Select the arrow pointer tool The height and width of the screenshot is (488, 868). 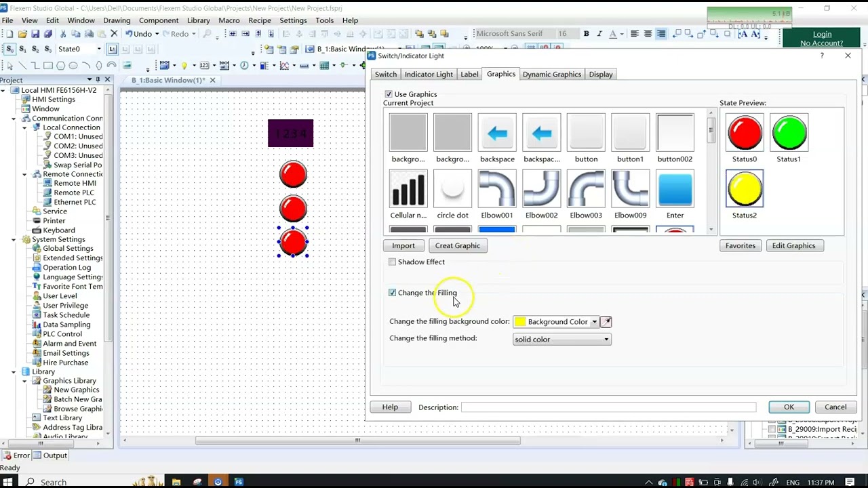[9, 66]
